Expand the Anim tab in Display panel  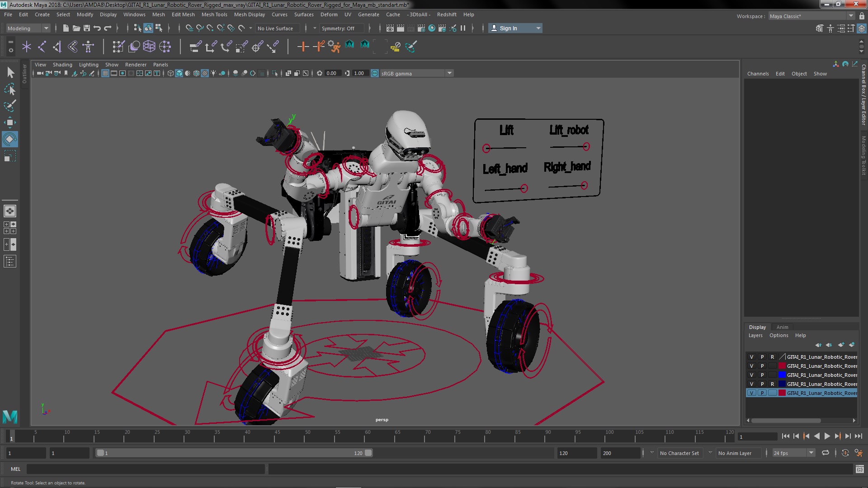point(782,327)
